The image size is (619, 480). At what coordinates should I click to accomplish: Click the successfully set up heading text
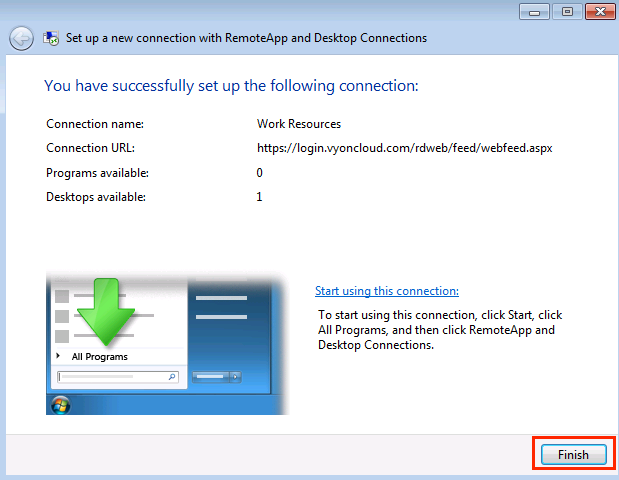(x=231, y=86)
